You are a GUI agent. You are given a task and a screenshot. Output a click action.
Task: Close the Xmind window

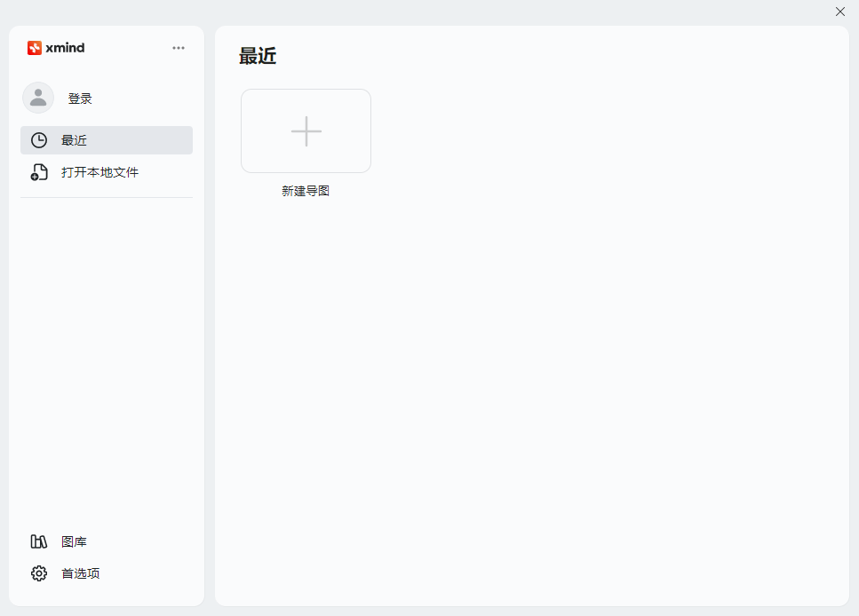point(840,12)
